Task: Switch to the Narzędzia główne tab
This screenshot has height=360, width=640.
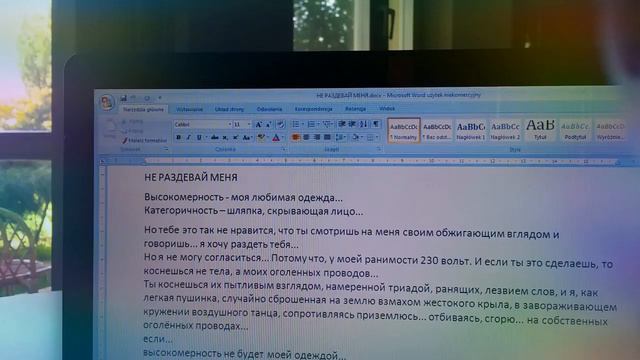Action: pos(143,109)
